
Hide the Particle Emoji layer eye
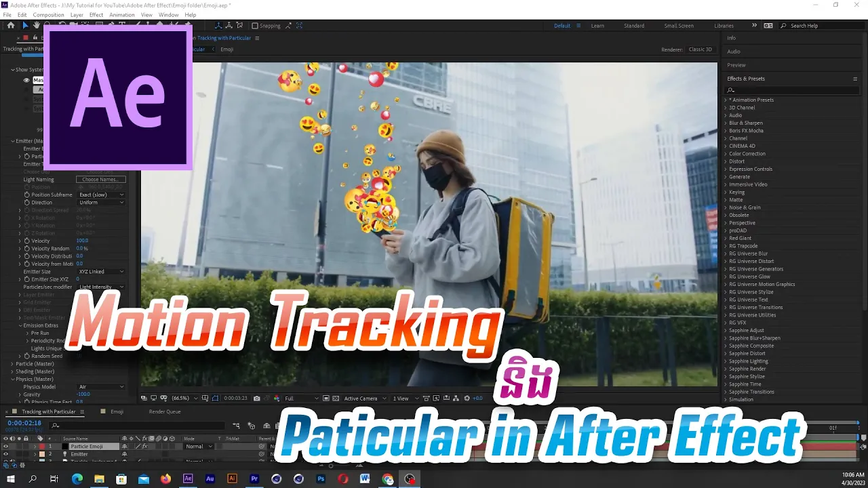[5, 447]
